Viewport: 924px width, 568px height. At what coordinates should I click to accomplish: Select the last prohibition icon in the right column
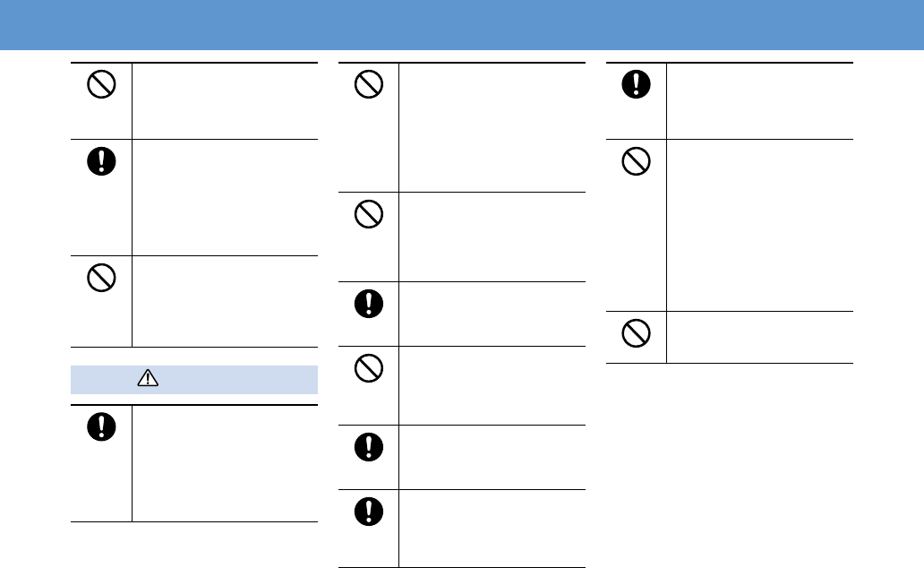(637, 333)
